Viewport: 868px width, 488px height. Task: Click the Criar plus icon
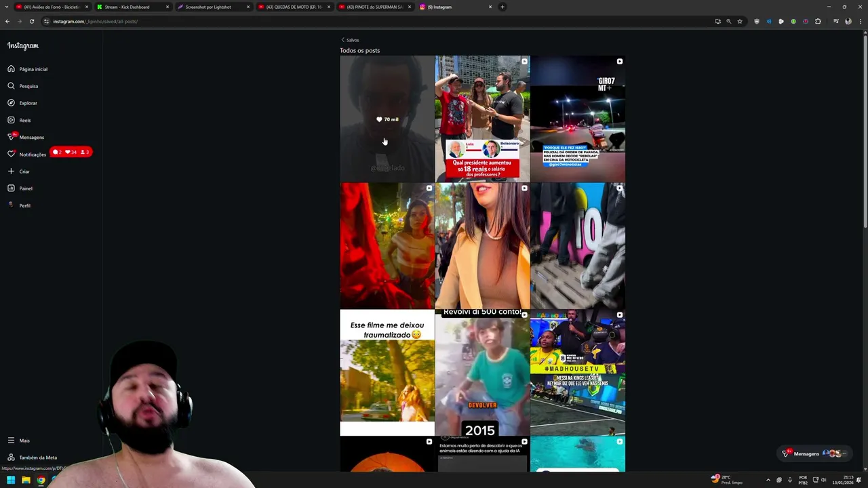coord(11,171)
